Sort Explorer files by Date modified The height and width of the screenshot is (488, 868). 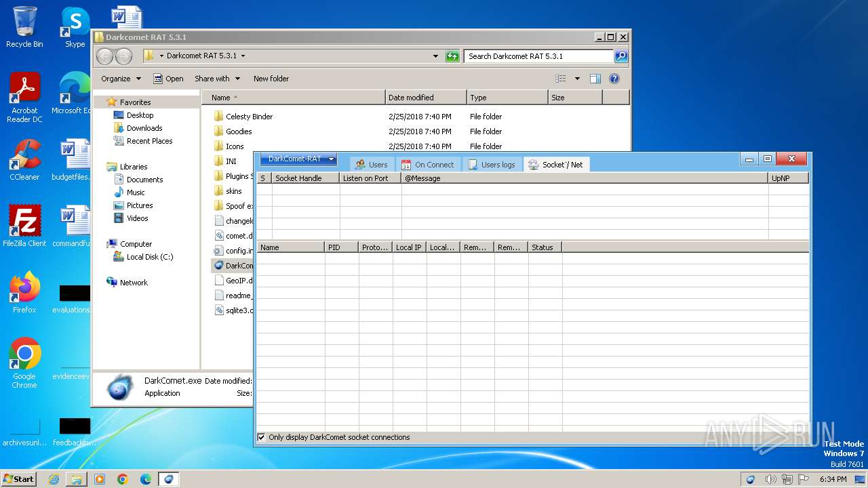coord(426,98)
